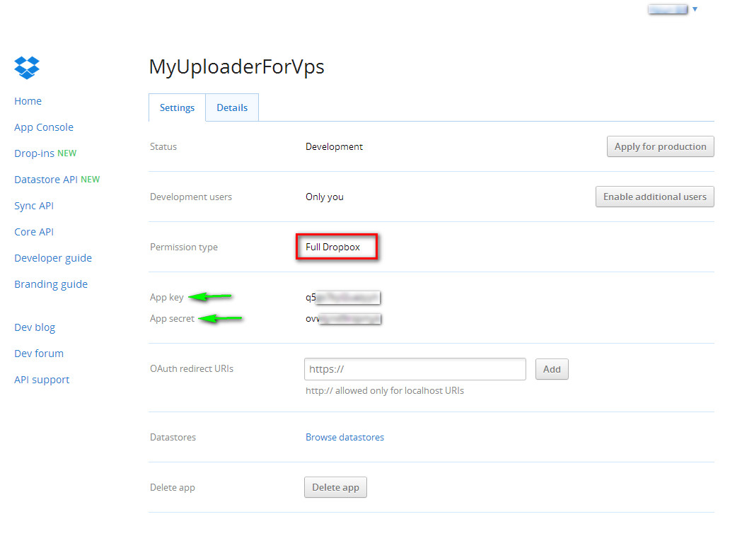Screen dimensions: 742x560
Task: Open the account dropdown arrow
Action: [695, 9]
